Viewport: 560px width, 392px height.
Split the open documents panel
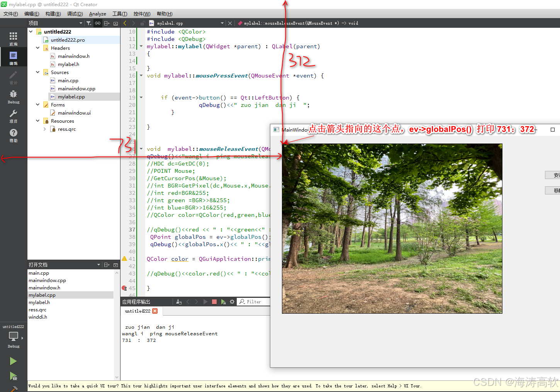pos(107,265)
